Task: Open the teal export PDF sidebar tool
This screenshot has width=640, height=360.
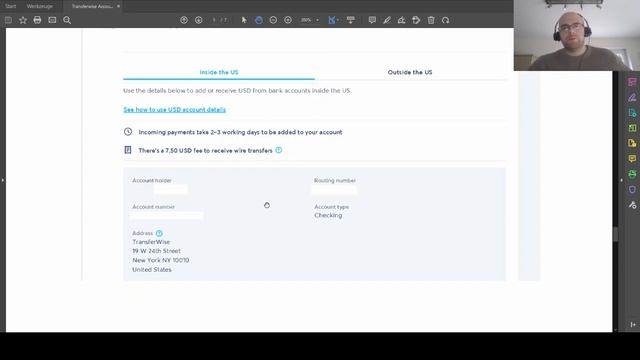Action: click(632, 113)
